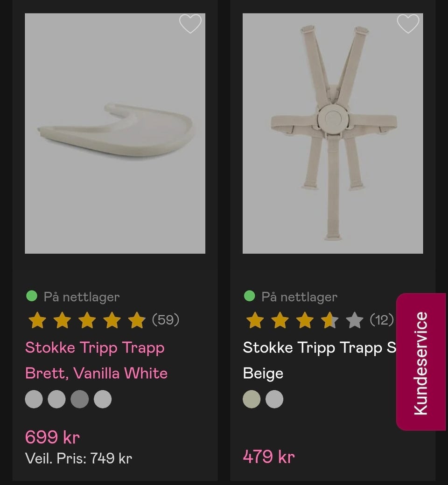Click the green stock indicator for harness
This screenshot has width=448, height=485.
(249, 296)
